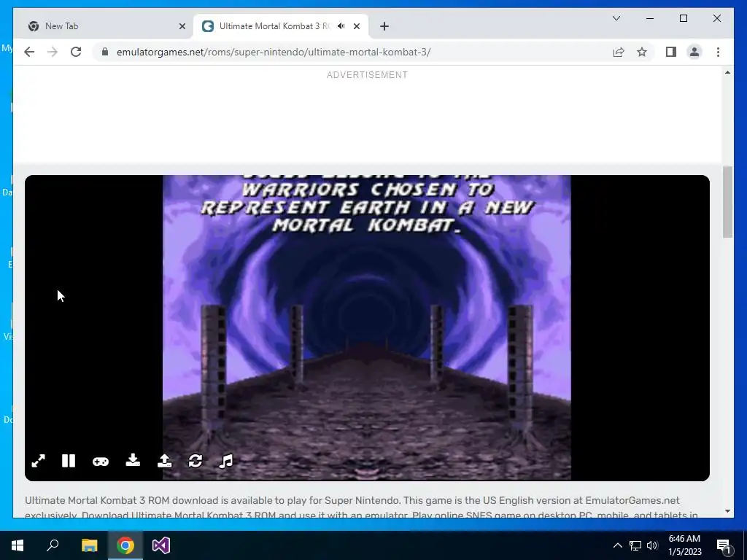Load game state with upload icon

164,461
